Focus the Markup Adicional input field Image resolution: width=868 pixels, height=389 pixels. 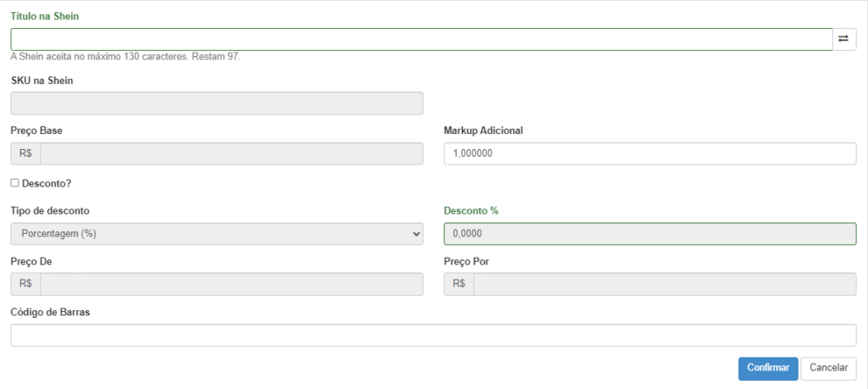[650, 154]
